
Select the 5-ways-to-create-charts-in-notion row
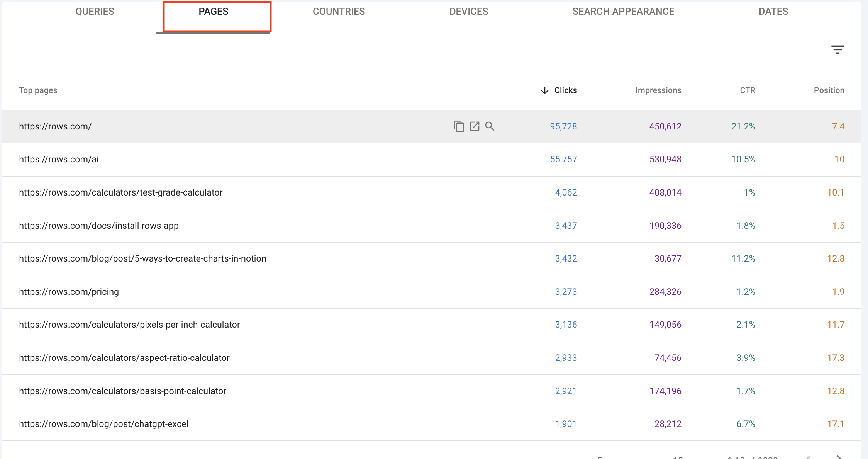(432, 259)
